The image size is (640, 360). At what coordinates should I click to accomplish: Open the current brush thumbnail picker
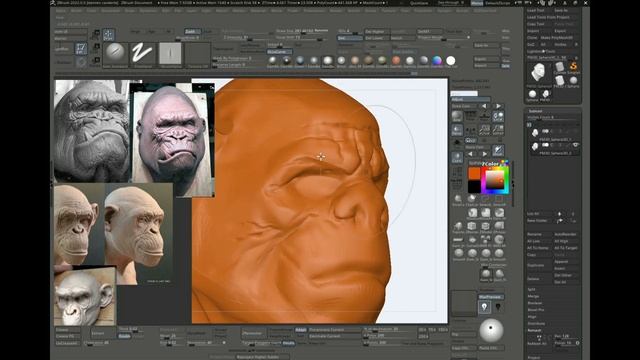coord(116,54)
